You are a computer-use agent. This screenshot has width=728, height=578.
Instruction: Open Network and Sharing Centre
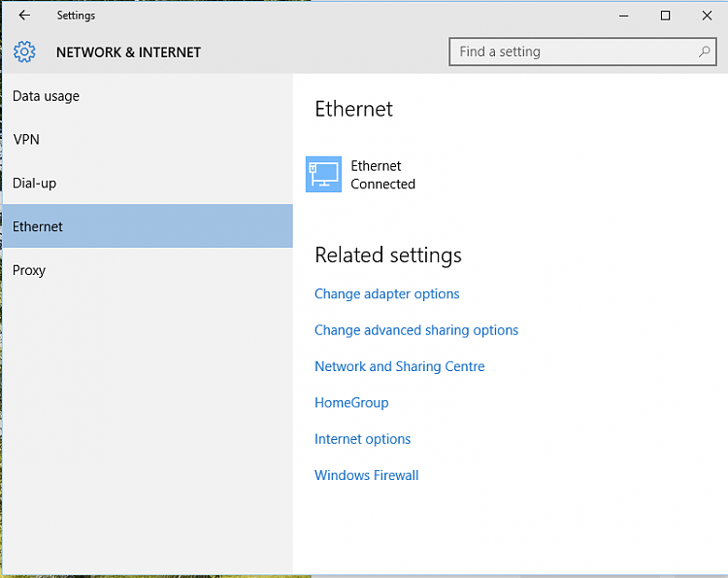coord(399,366)
